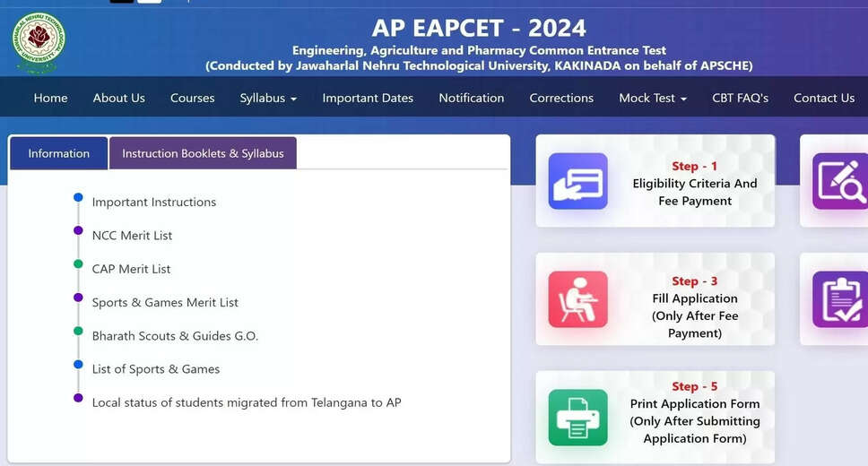Click the purple edit-and-search icon card
The image size is (868, 466).
pos(840,181)
